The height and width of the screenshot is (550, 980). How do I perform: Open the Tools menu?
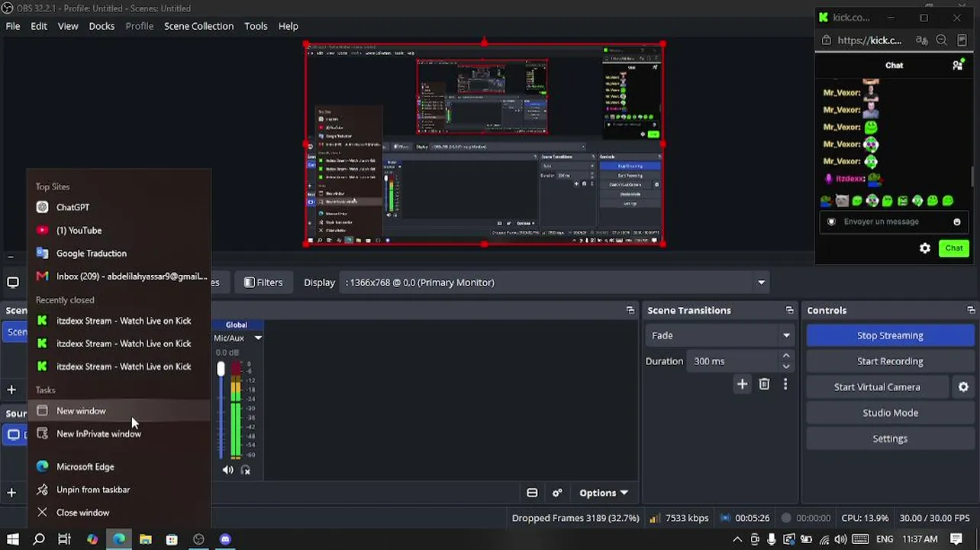click(x=256, y=26)
